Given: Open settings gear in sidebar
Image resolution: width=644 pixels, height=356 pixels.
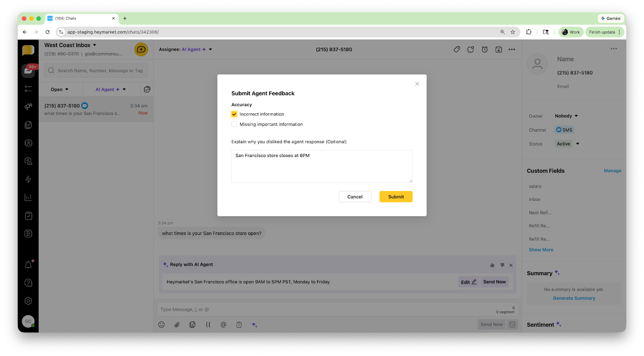Looking at the screenshot, I should (x=28, y=301).
